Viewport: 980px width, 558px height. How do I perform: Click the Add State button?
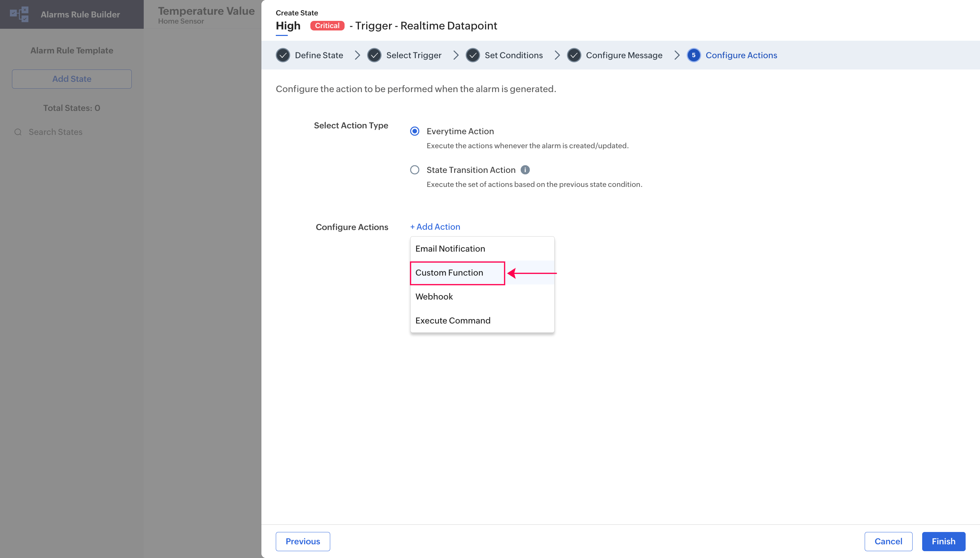[x=72, y=79]
